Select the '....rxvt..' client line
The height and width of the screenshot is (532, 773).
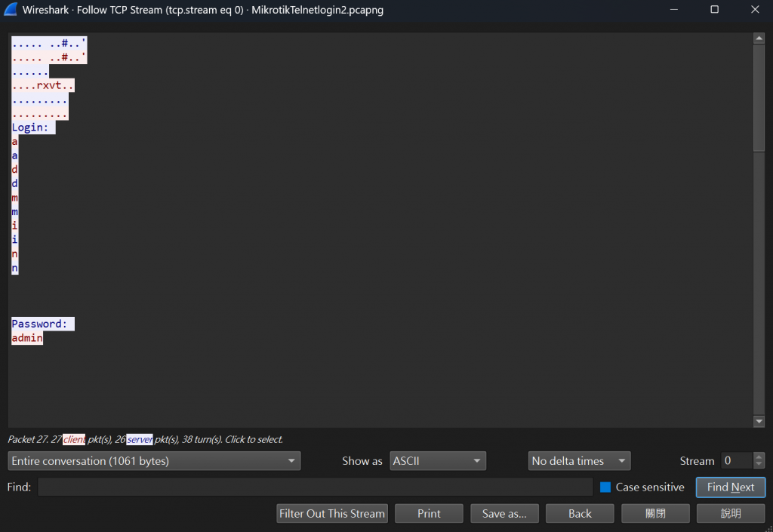click(42, 85)
